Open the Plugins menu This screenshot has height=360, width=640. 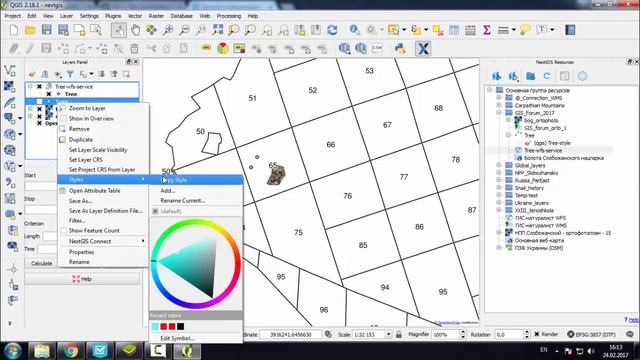pyautogui.click(x=113, y=16)
